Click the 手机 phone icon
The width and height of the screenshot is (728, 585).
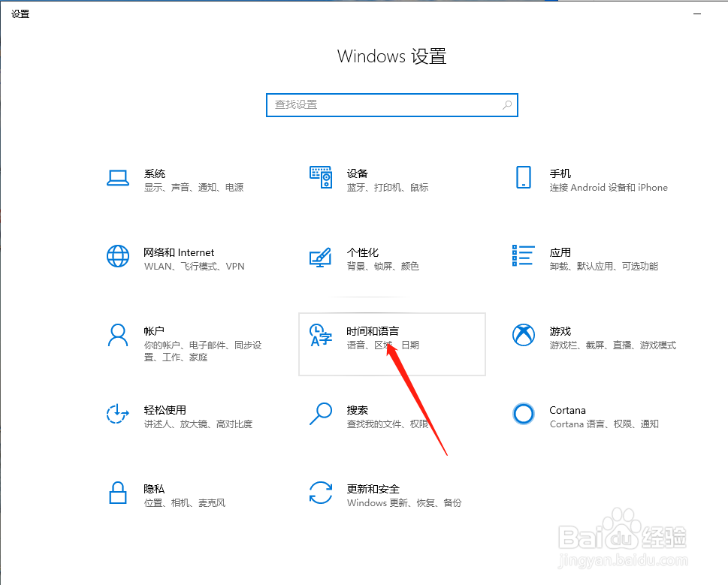coord(524,177)
